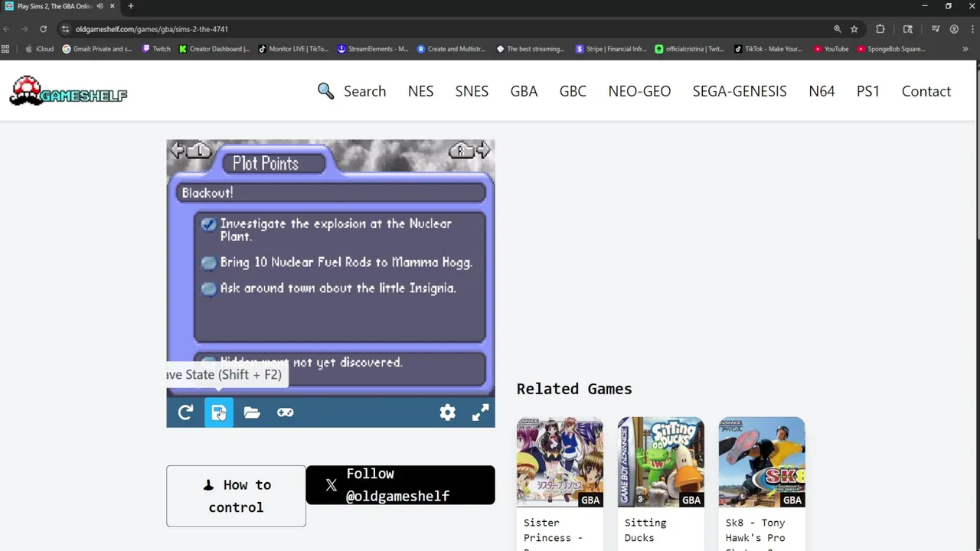Viewport: 980px width, 551px height.
Task: Open the browser extensions puzzle icon
Action: (x=880, y=29)
